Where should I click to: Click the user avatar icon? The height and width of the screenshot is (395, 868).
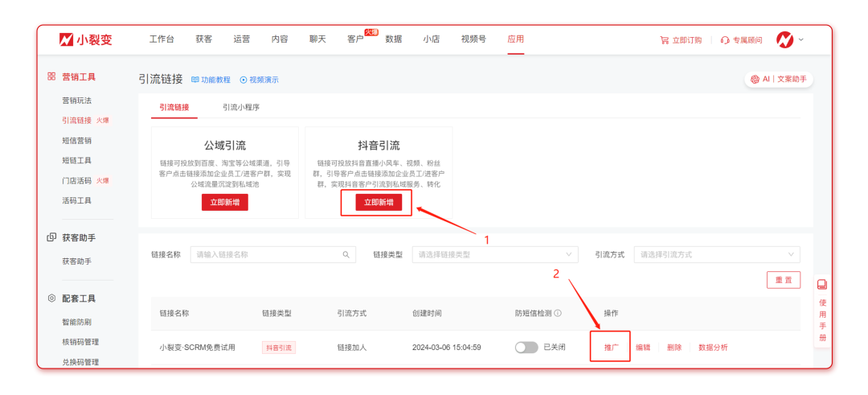784,39
